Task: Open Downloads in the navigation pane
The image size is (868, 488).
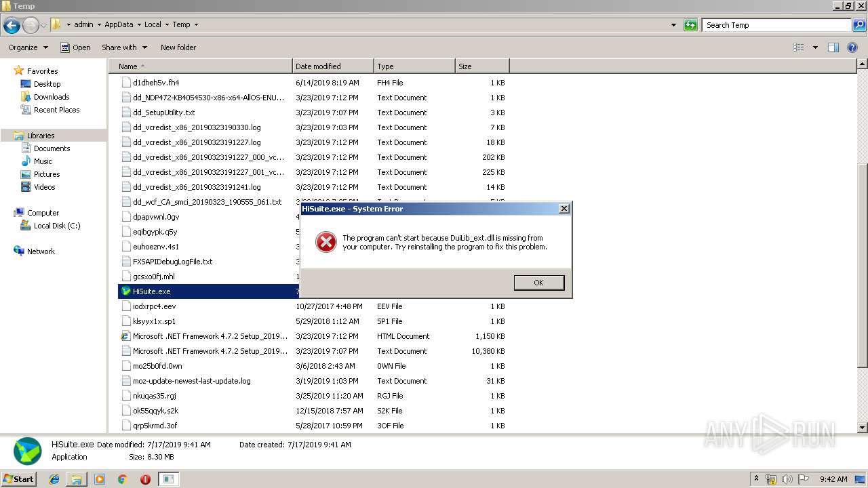Action: pyautogui.click(x=52, y=97)
